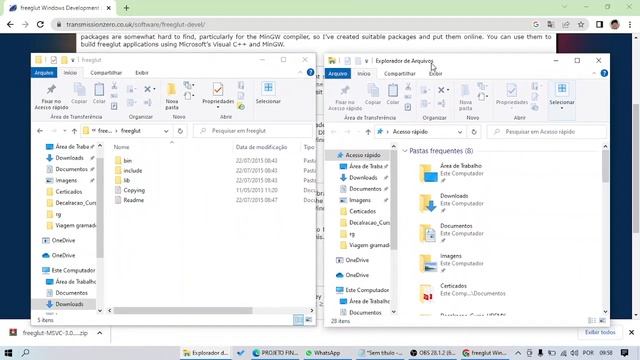Viewport: 640px width, 360px height.
Task: Open recent locations dropdown in freeglut window
Action: (64, 131)
